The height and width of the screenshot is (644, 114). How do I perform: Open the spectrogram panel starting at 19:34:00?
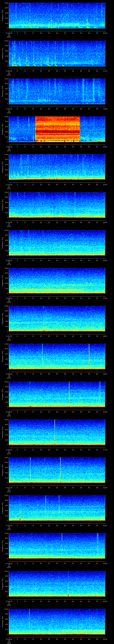[x=57, y=205]
